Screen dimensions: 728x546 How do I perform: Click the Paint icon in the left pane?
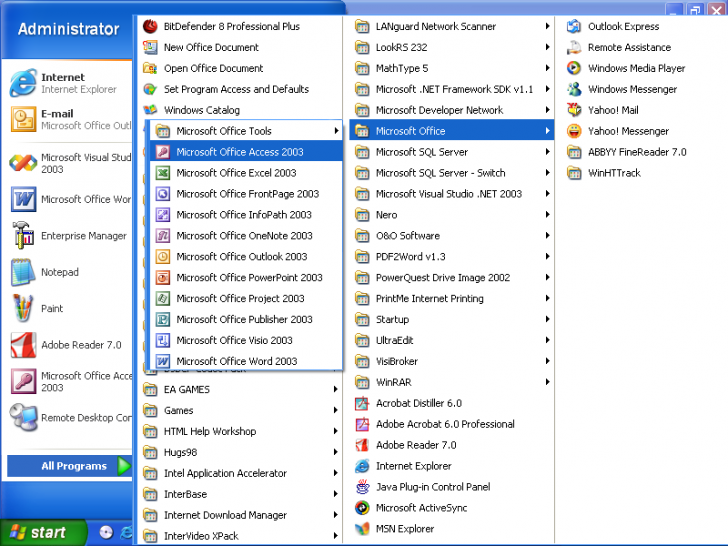pos(23,308)
